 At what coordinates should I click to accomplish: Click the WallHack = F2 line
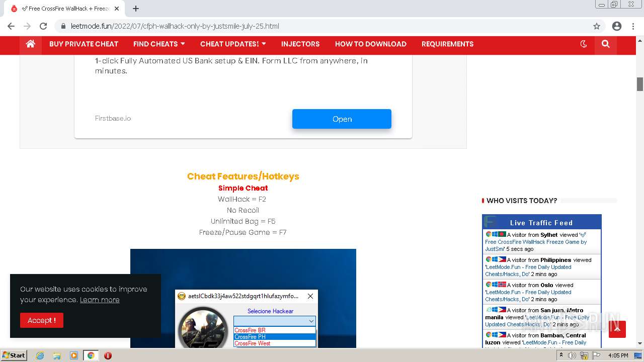coord(242,199)
